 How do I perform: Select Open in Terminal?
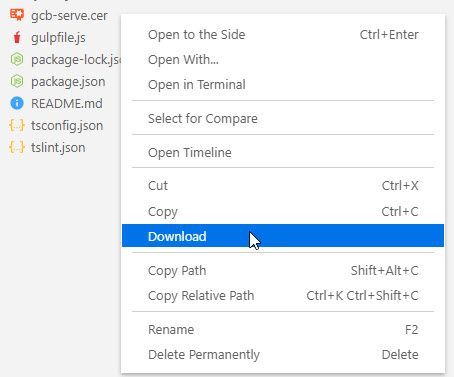283,85
